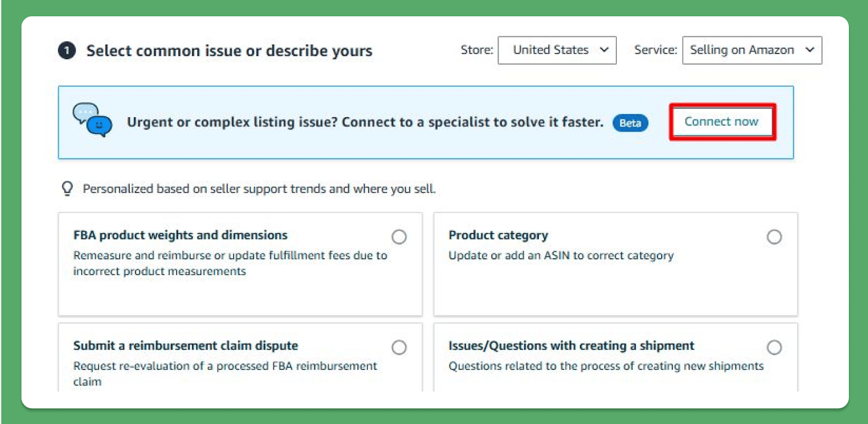This screenshot has height=424, width=868.
Task: Click the Store dropdown chevron arrow
Action: point(604,50)
